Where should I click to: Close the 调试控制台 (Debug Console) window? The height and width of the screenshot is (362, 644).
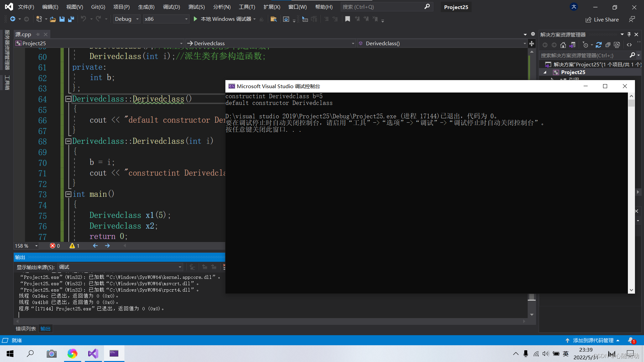click(x=625, y=86)
